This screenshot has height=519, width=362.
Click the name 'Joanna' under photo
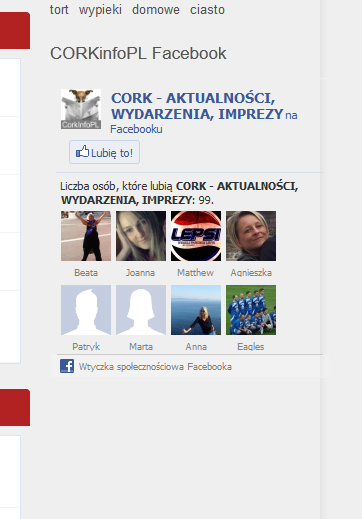click(x=140, y=273)
